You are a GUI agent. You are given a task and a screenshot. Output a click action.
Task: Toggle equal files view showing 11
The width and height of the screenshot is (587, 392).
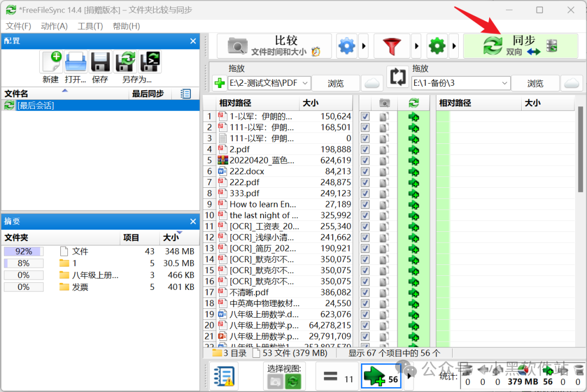[338, 377]
